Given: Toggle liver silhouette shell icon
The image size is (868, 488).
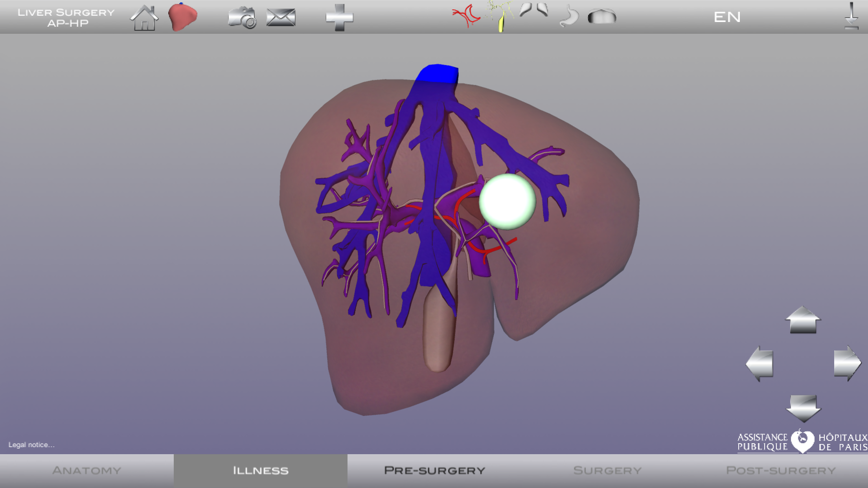Looking at the screenshot, I should pos(602,17).
